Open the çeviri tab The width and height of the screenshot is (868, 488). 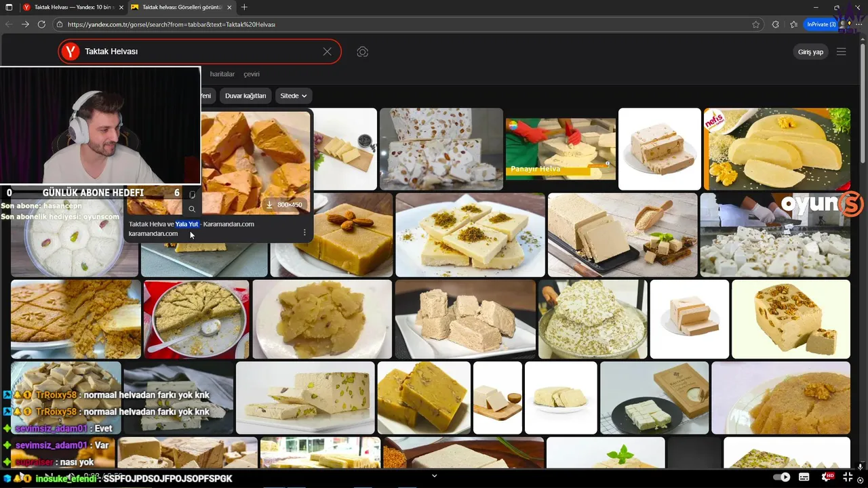[x=252, y=74]
